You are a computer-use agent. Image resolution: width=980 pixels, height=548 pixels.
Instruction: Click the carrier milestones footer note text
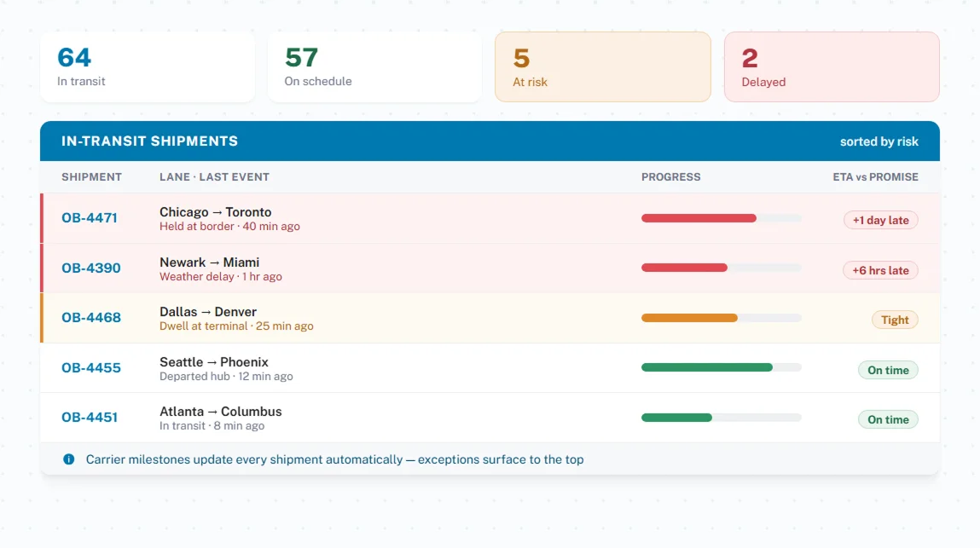[334, 459]
